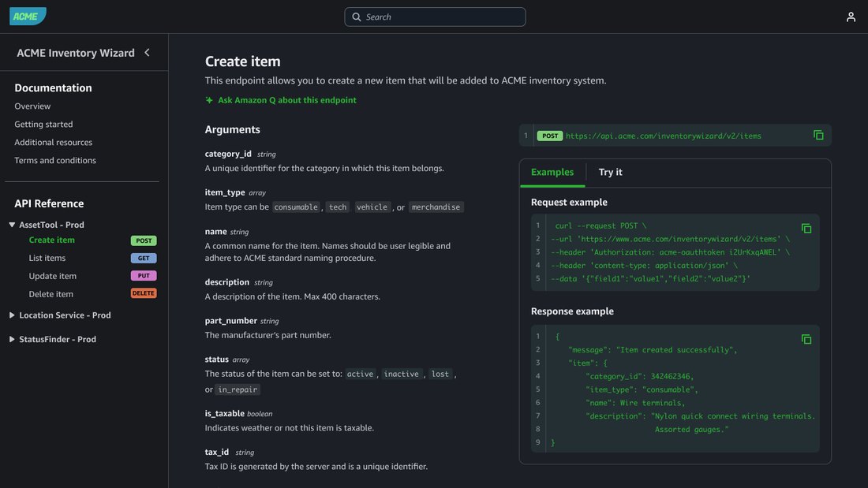Click the Request example heading

click(569, 203)
